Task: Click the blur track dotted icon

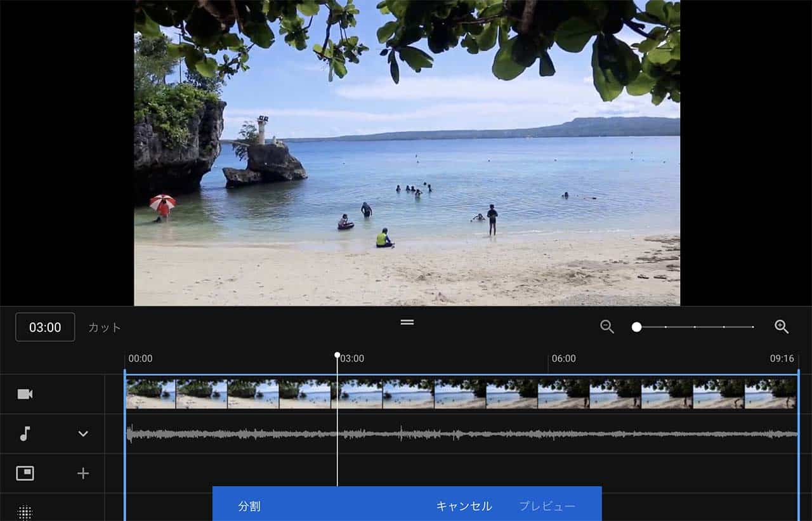Action: point(25,513)
